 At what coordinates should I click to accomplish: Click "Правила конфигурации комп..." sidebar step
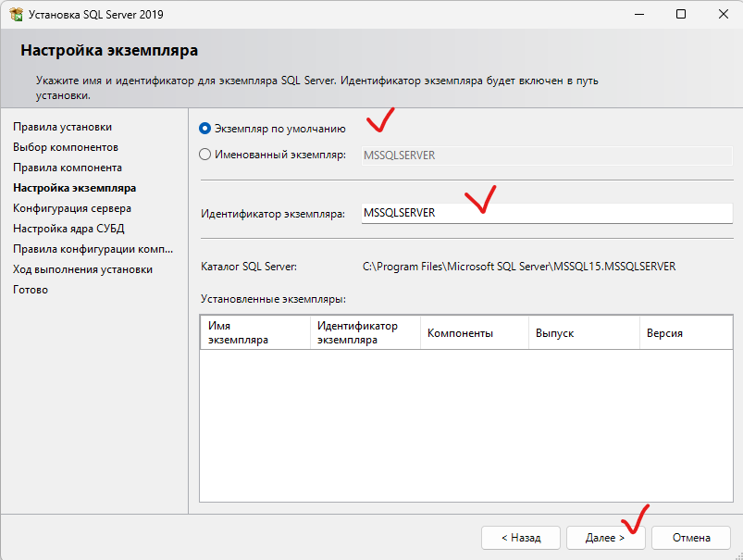pos(93,249)
